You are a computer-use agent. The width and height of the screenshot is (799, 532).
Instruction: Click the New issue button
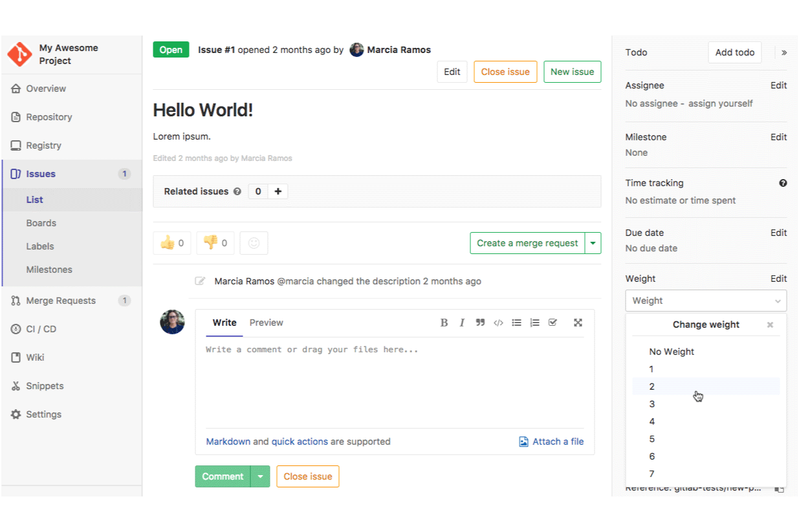click(572, 72)
